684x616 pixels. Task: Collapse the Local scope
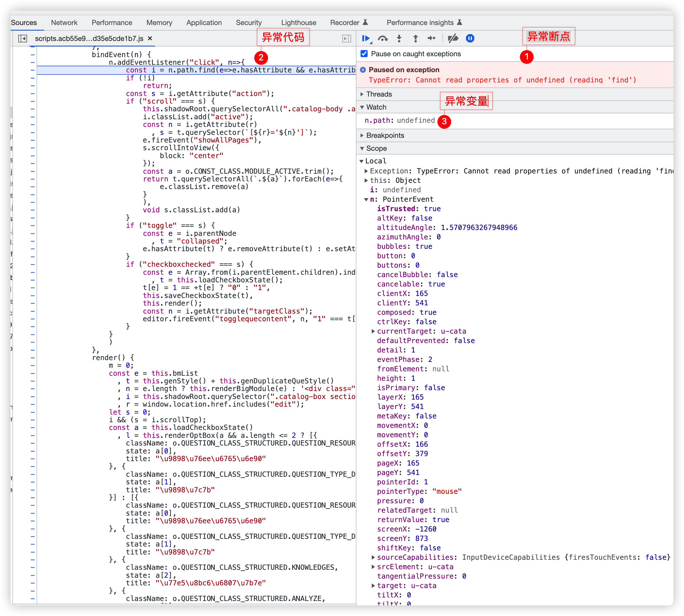coord(362,161)
